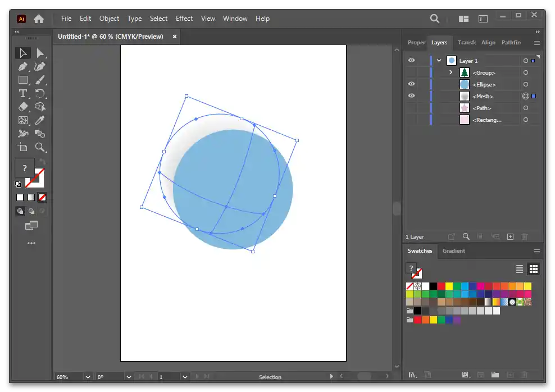
Task: Open the Effect menu
Action: click(x=184, y=19)
